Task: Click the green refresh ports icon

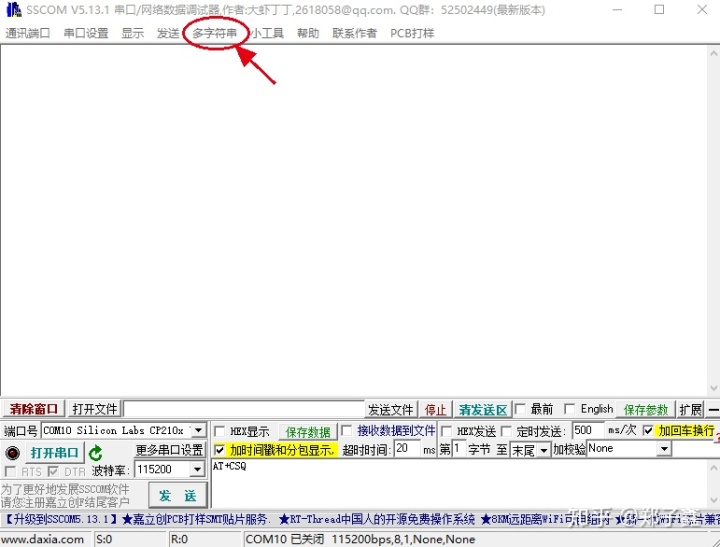Action: coord(96,453)
